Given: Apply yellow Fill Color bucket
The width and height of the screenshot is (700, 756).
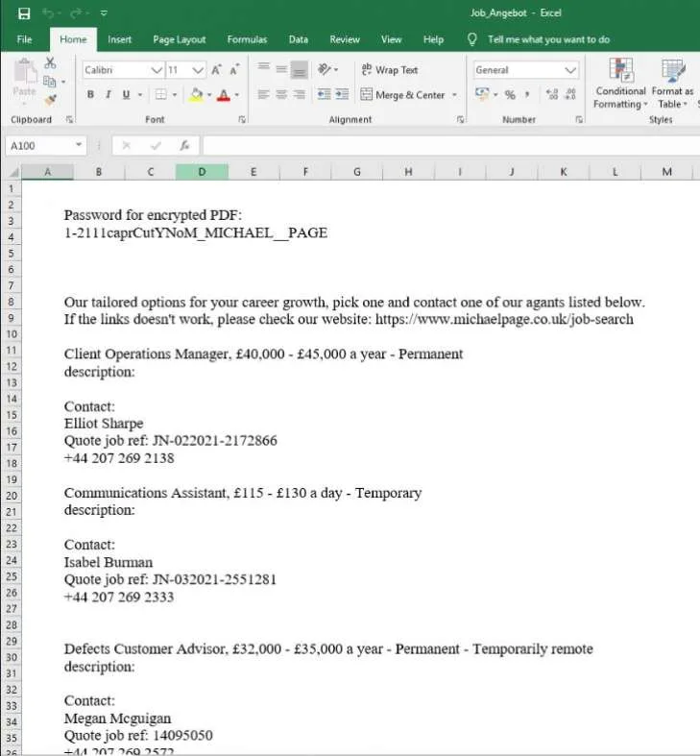Looking at the screenshot, I should click(x=196, y=94).
